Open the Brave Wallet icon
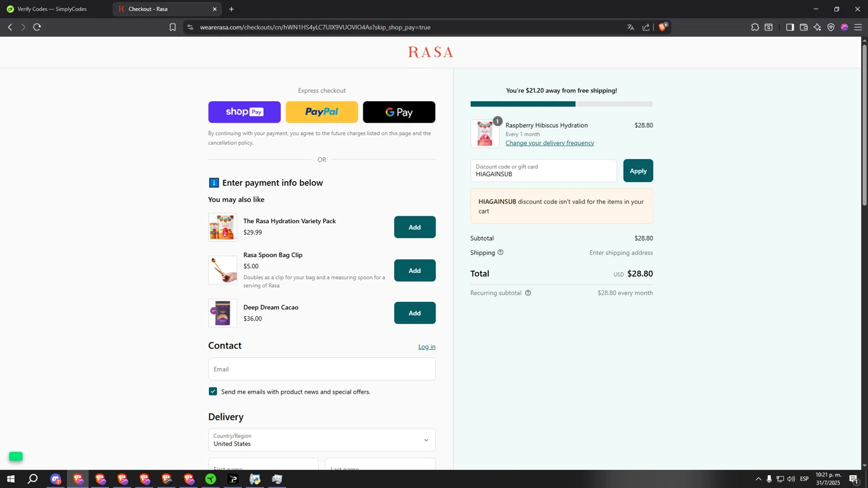Screen dimensions: 868x488 [804, 27]
